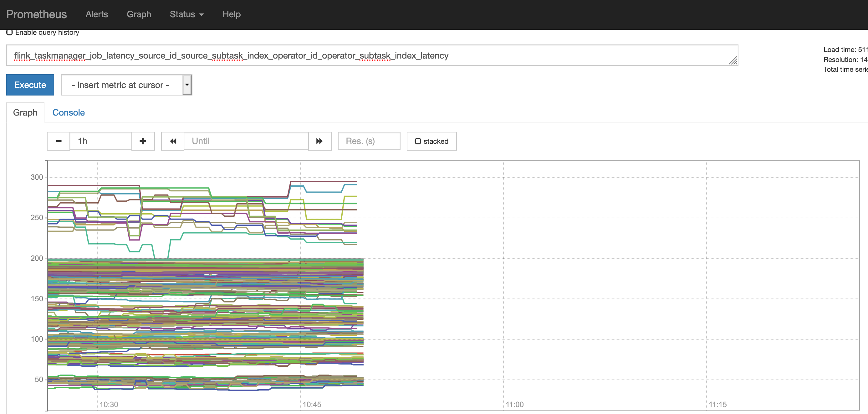
Task: Toggle the stacked graph option
Action: coord(431,141)
